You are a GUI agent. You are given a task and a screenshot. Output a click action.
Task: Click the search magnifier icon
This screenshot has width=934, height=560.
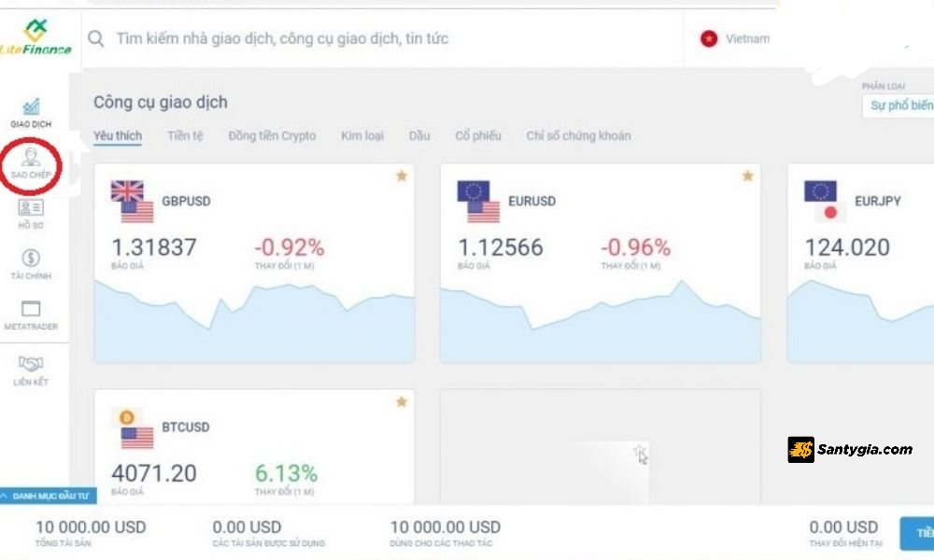pyautogui.click(x=95, y=38)
